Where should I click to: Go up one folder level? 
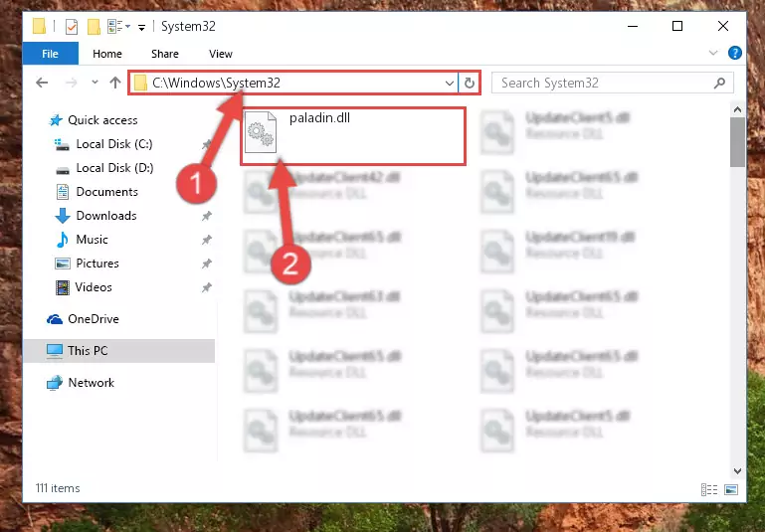click(x=115, y=83)
